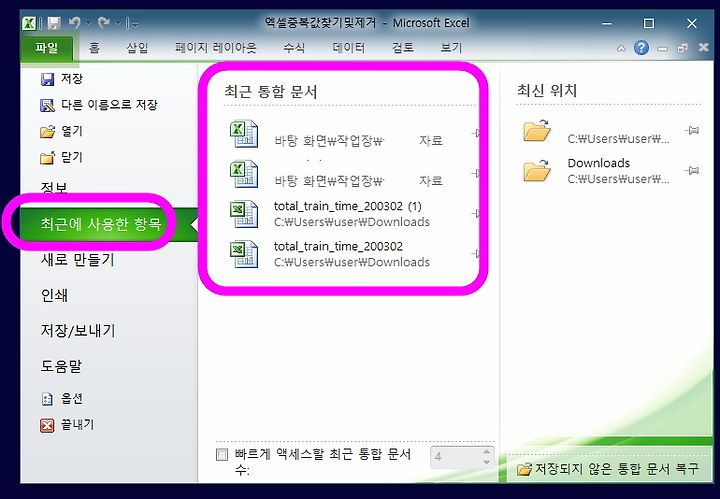720x499 pixels.
Task: Choose 새로 만들기
Action: tap(78, 259)
